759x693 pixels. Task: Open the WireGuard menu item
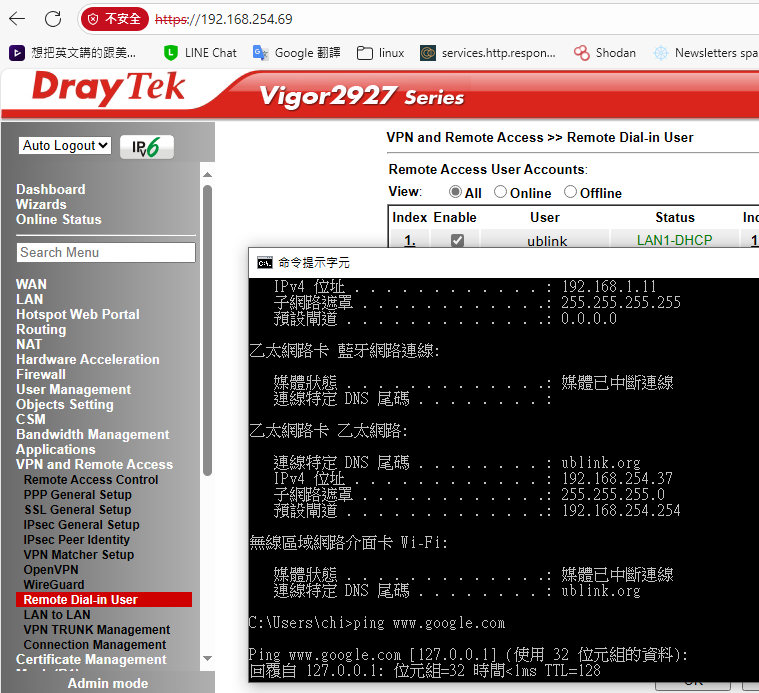tap(54, 584)
